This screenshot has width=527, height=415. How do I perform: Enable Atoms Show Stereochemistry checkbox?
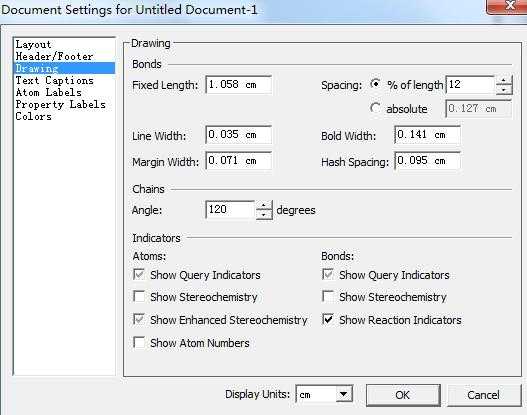(x=139, y=297)
